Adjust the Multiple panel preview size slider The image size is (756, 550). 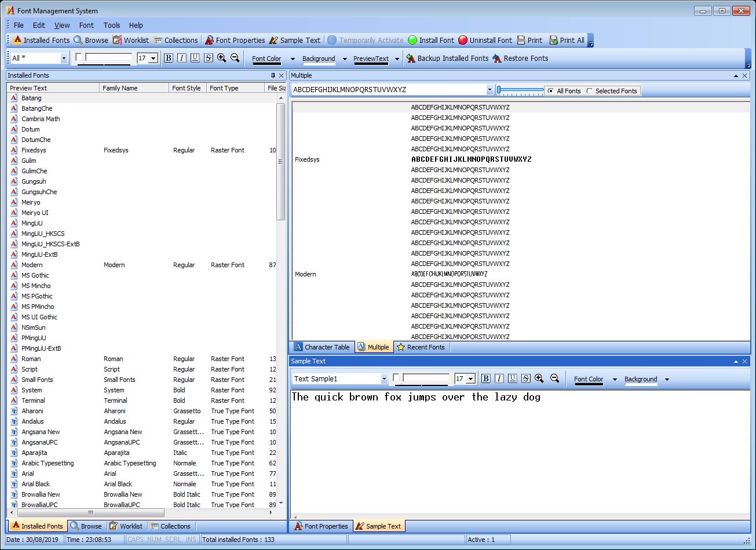(520, 90)
